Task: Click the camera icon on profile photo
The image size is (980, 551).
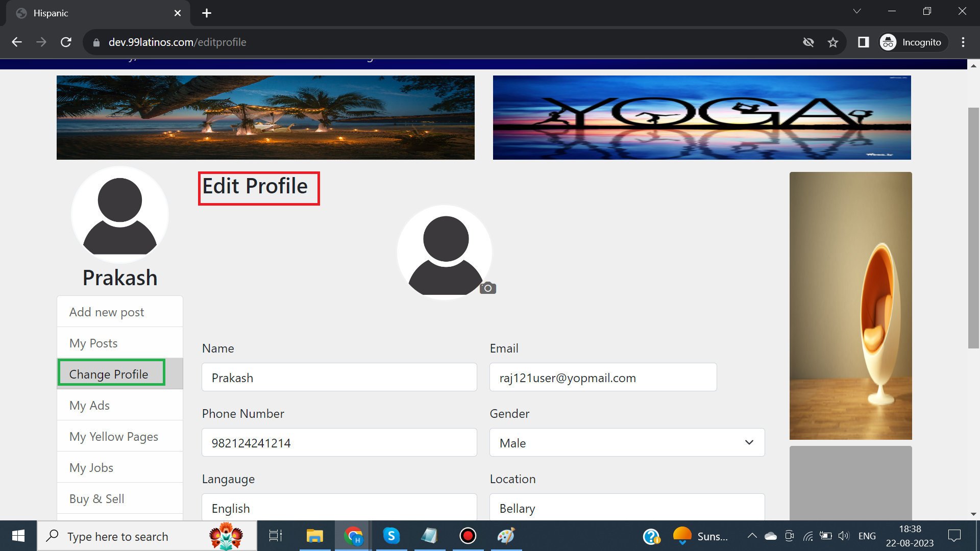Action: (x=487, y=288)
